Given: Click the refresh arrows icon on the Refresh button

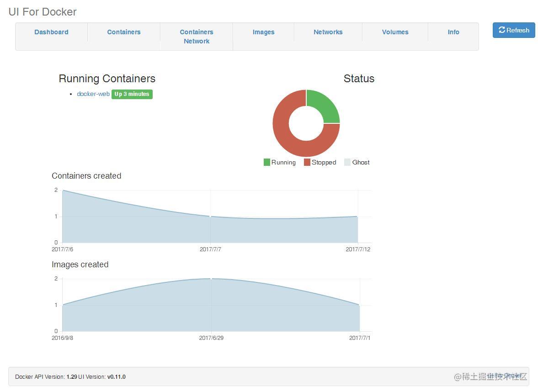Looking at the screenshot, I should pyautogui.click(x=502, y=30).
